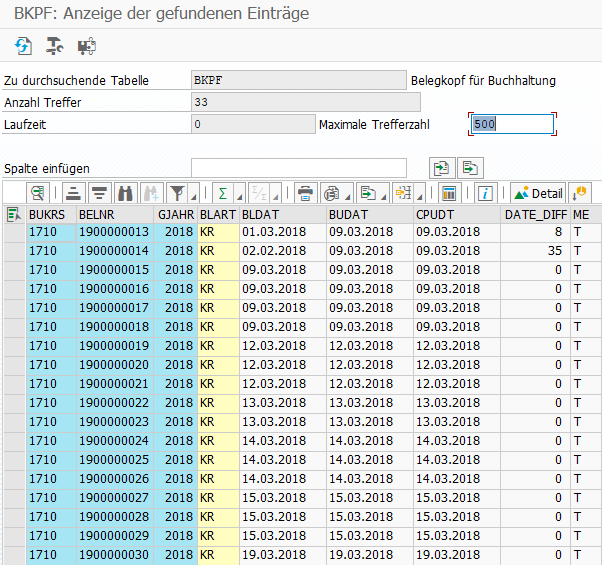
Task: Click the blue information icon
Action: tap(486, 193)
